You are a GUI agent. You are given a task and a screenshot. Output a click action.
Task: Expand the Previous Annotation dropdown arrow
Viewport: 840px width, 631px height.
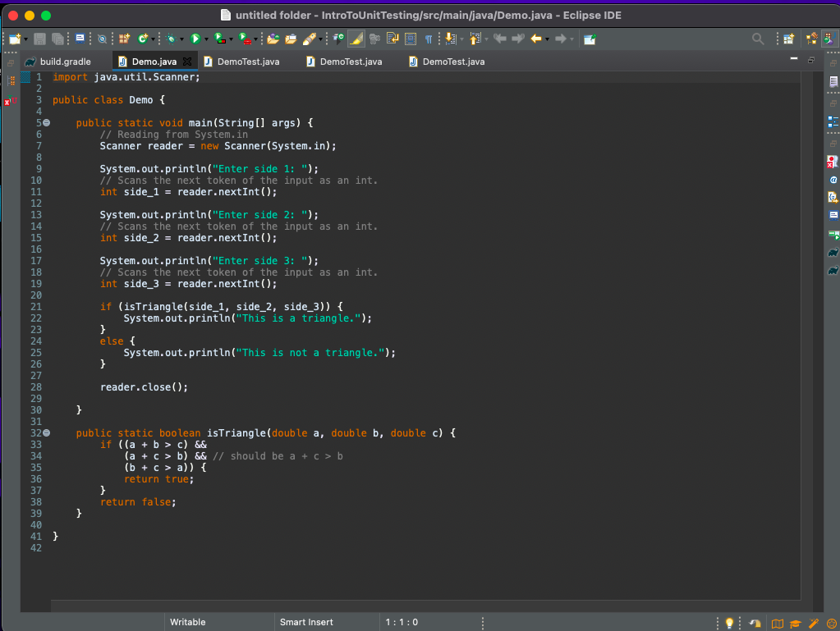pos(486,39)
